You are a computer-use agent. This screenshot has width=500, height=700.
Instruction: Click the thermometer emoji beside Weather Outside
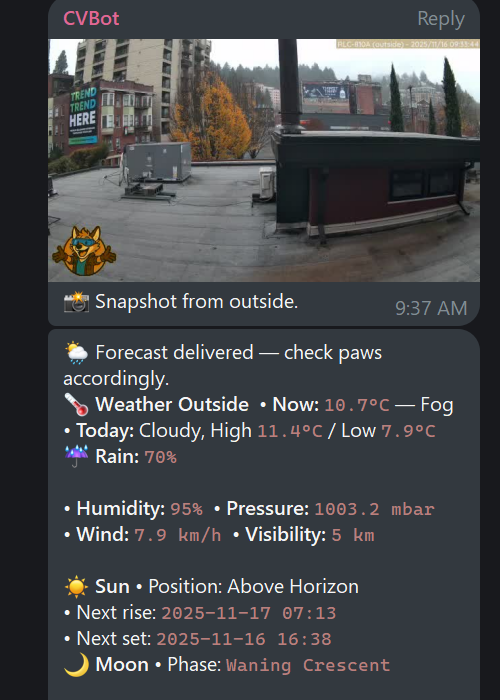[76, 404]
